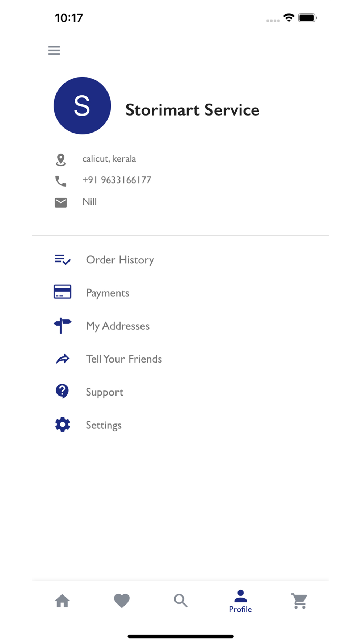362x644 pixels.
Task: Tap the S profile avatar
Action: coord(82,105)
